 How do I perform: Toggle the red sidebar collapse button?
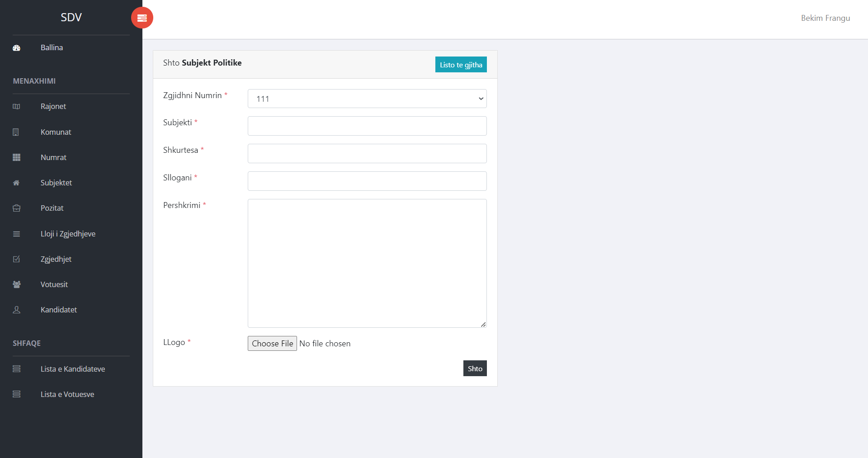coord(142,18)
